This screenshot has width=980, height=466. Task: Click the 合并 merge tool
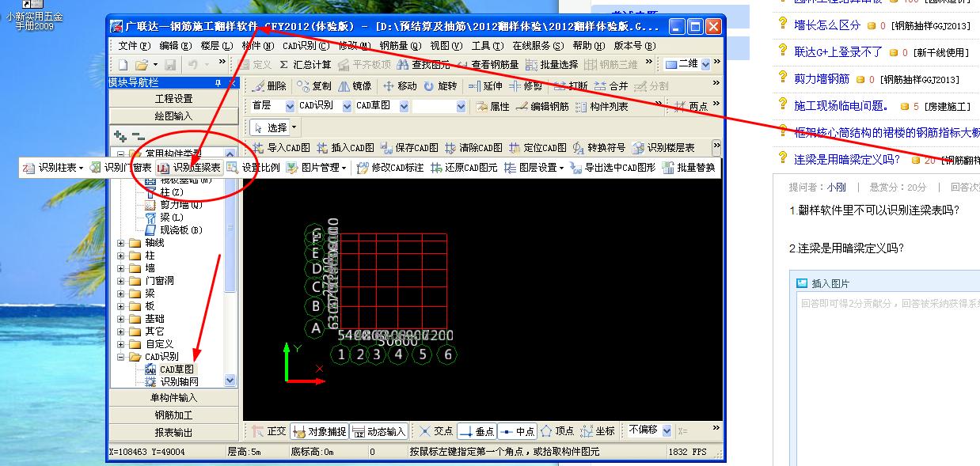coord(611,86)
